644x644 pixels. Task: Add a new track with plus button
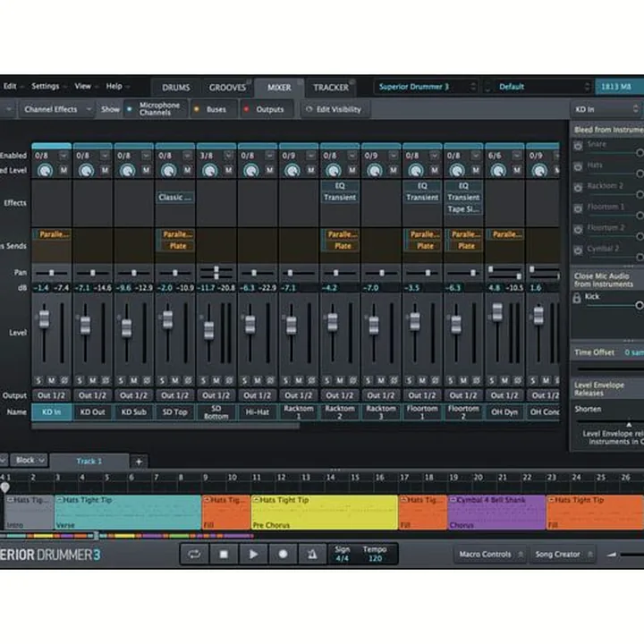pos(139,462)
